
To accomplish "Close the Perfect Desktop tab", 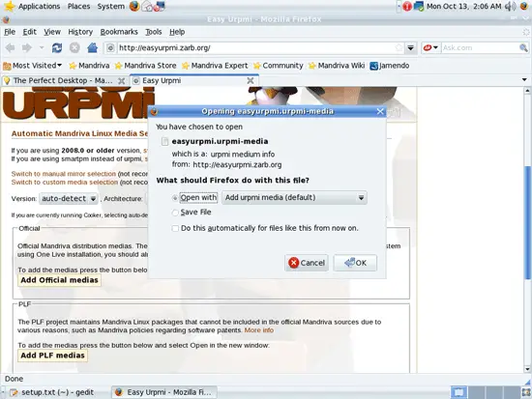I will coord(121,81).
